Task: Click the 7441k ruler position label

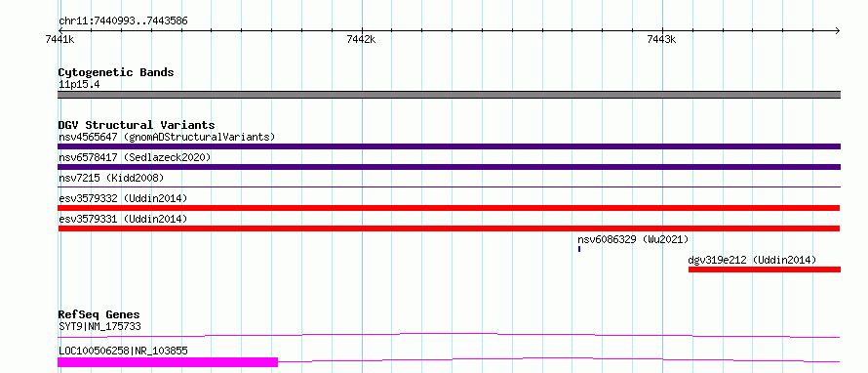Action: pos(60,39)
